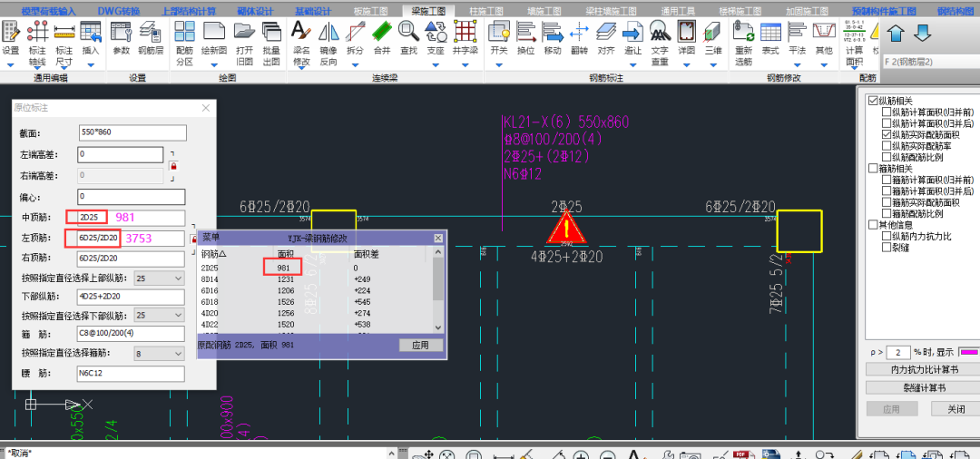Click the PDF export icon in bottom toolbar

click(742, 454)
